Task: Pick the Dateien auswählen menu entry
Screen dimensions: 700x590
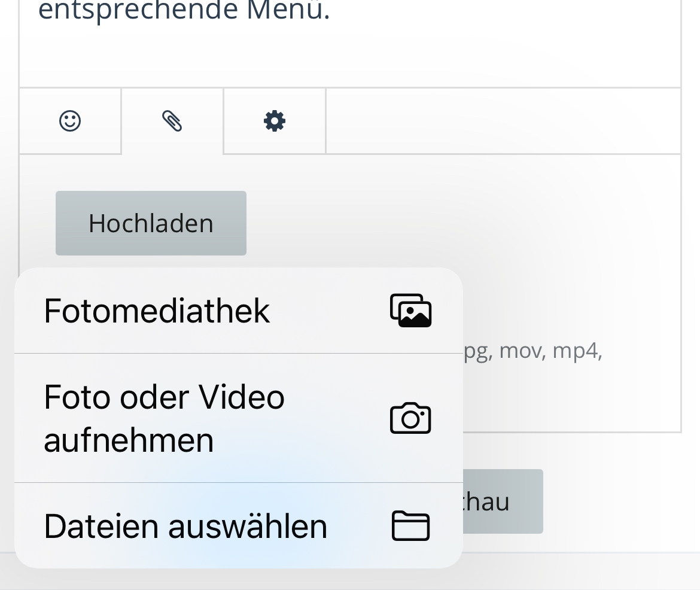Action: click(185, 526)
